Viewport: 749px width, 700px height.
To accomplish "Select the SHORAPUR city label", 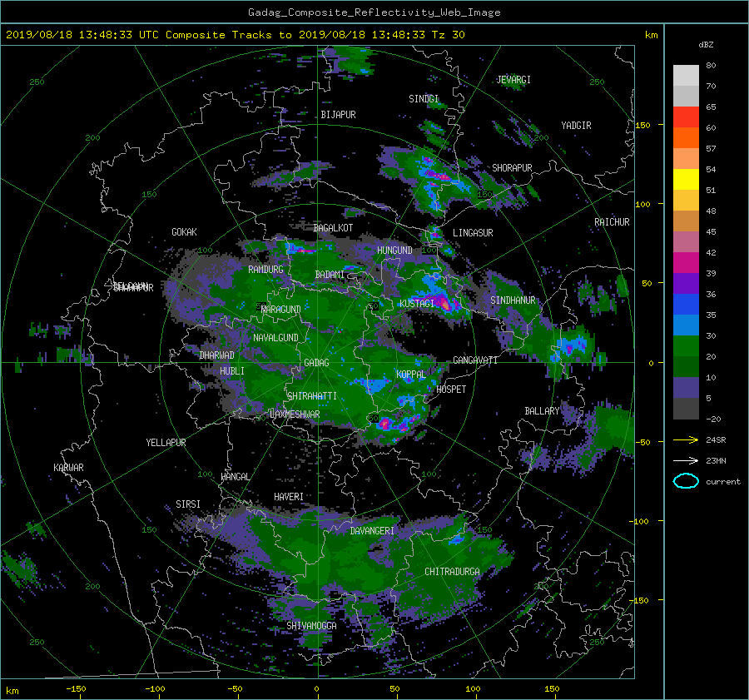I will point(512,168).
